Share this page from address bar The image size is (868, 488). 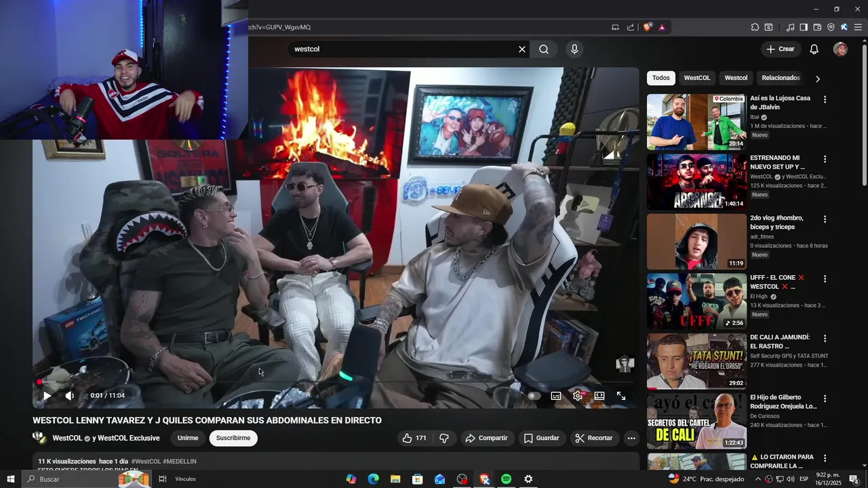click(631, 27)
